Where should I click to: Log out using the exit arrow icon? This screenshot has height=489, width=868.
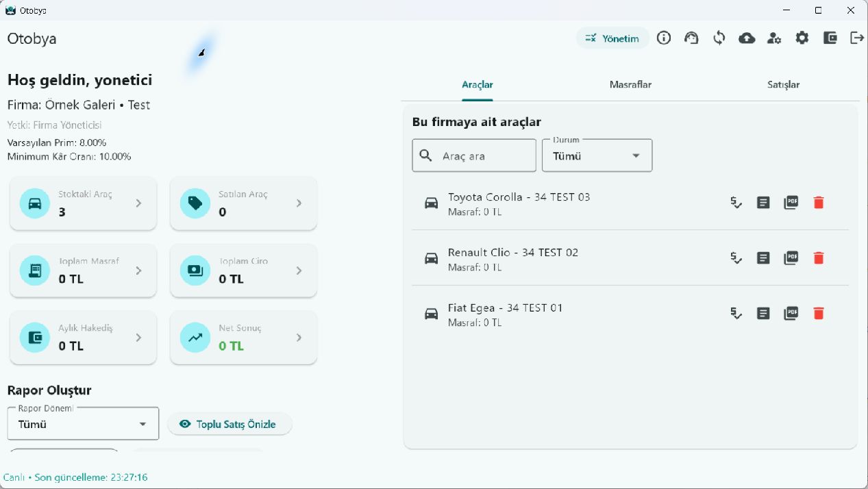tap(857, 38)
